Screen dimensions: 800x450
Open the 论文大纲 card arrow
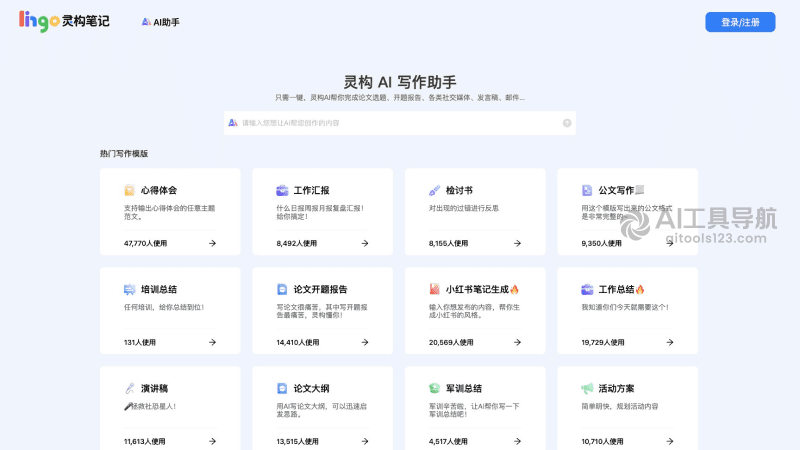pyautogui.click(x=365, y=441)
